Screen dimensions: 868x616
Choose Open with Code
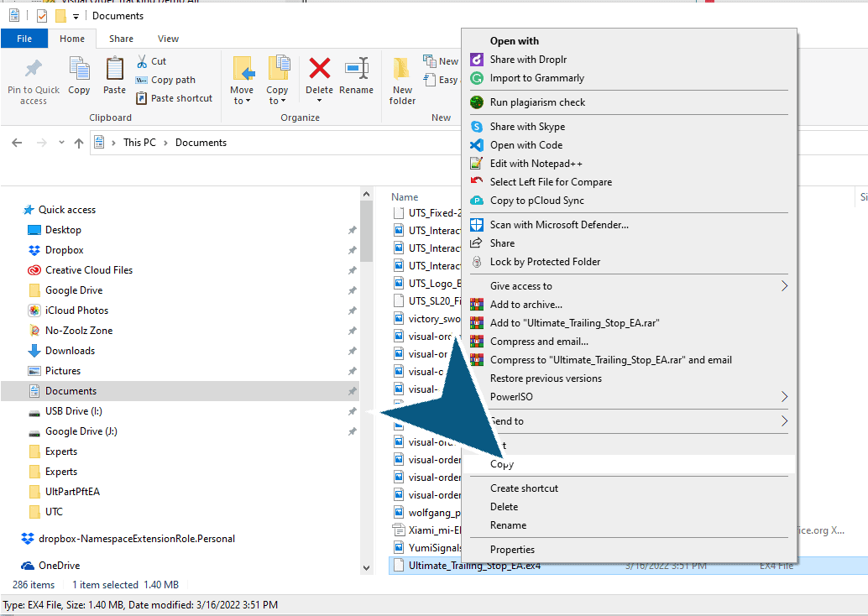click(526, 145)
